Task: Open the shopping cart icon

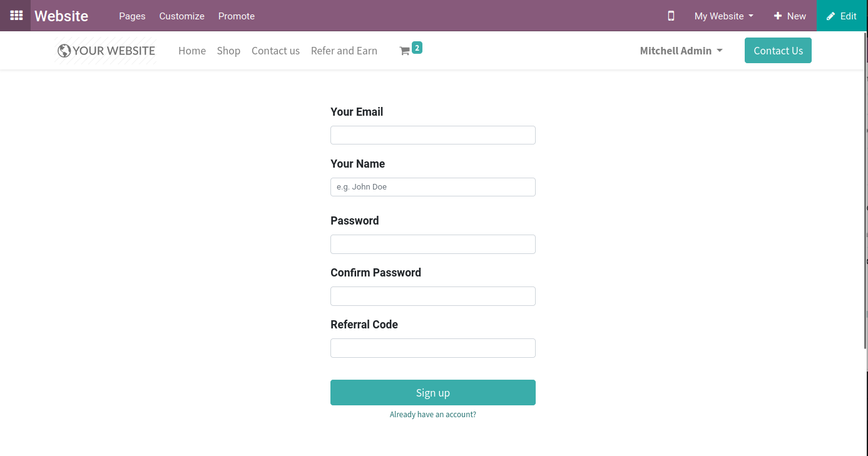Action: [x=404, y=51]
